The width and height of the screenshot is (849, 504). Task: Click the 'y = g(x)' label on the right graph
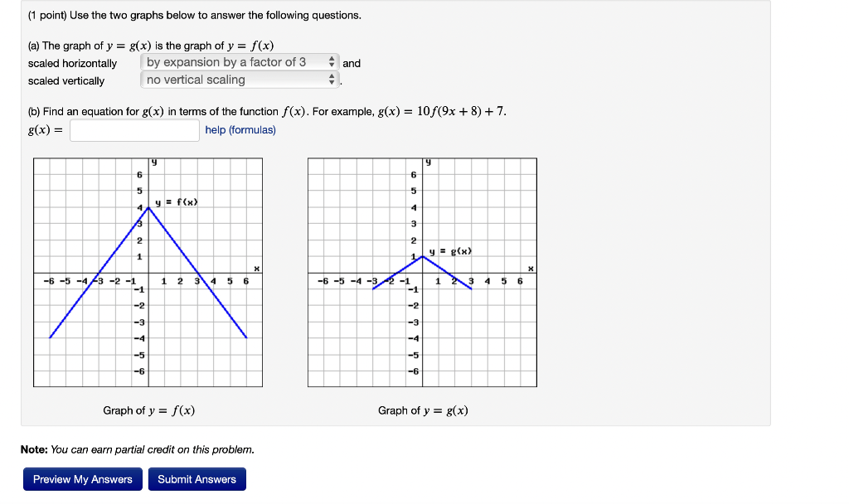click(449, 251)
